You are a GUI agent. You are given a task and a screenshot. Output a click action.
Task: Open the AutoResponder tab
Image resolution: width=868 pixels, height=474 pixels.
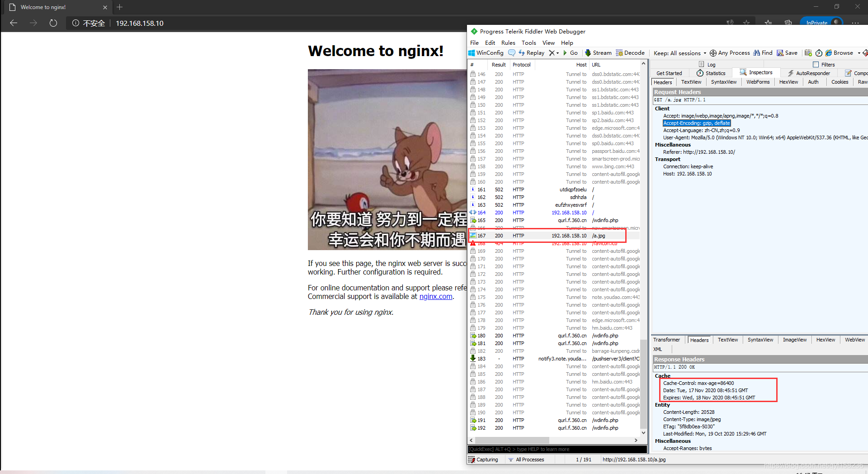click(809, 73)
